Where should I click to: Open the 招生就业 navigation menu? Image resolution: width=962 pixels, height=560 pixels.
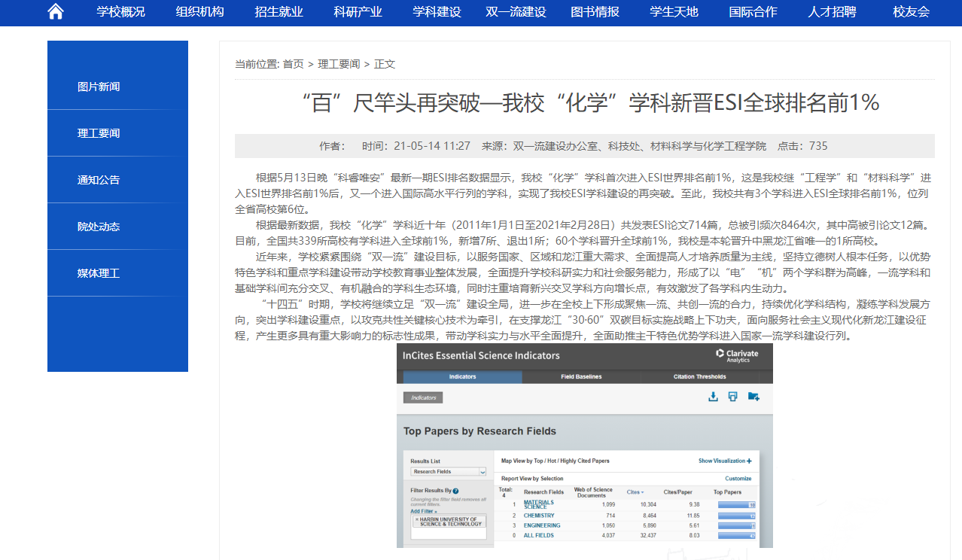tap(279, 12)
